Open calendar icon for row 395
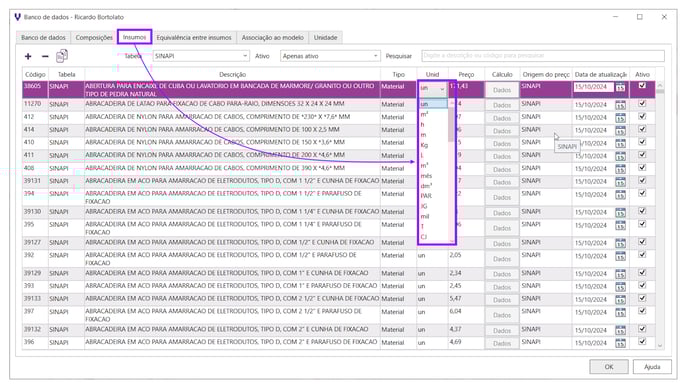 click(x=620, y=225)
